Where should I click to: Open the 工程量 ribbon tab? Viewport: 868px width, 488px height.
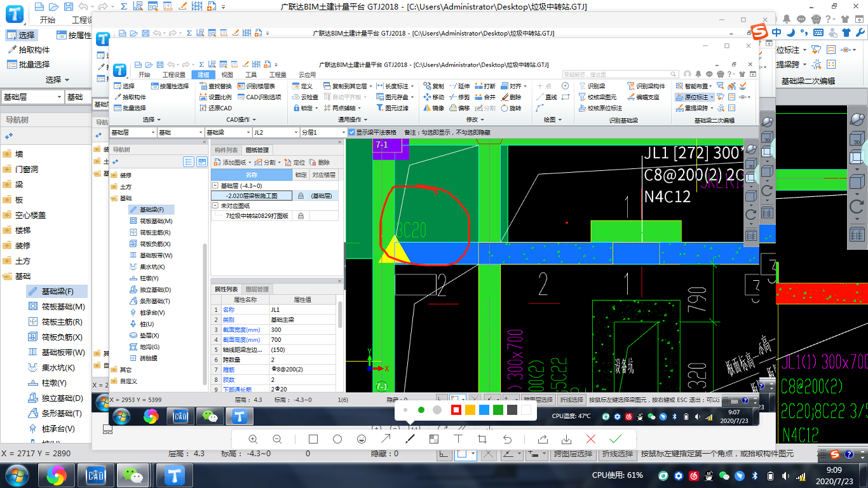click(278, 74)
